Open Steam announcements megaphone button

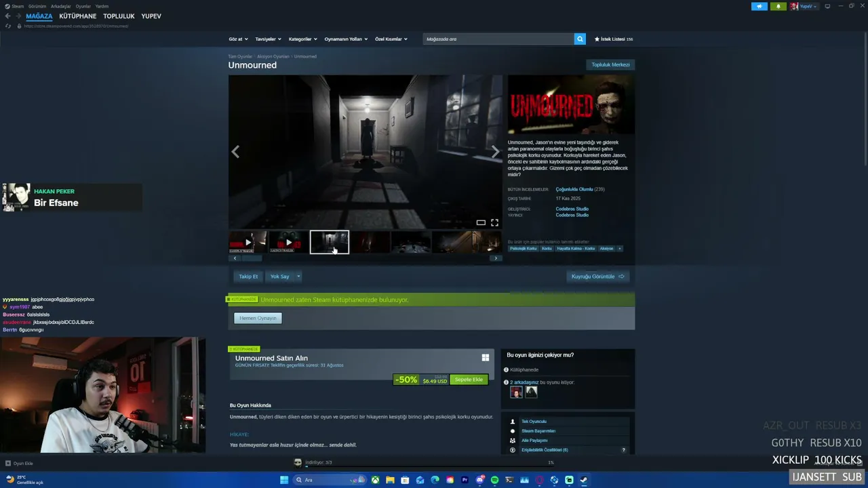coord(759,6)
